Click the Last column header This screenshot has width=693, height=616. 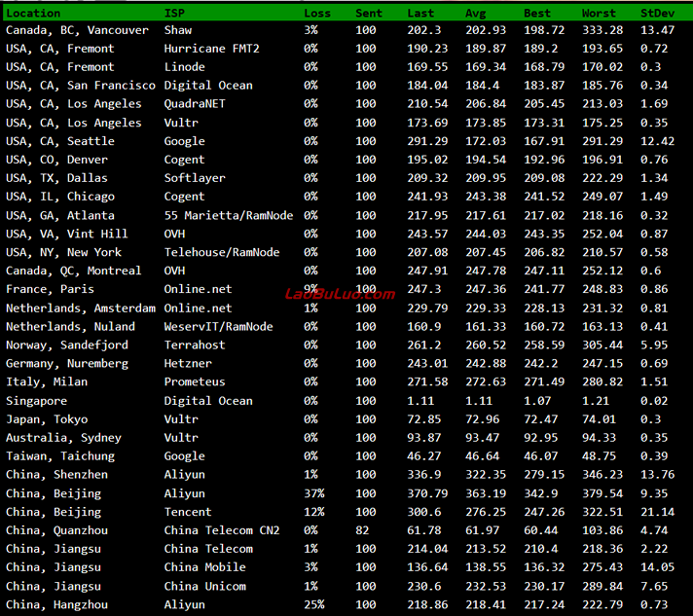tap(420, 14)
